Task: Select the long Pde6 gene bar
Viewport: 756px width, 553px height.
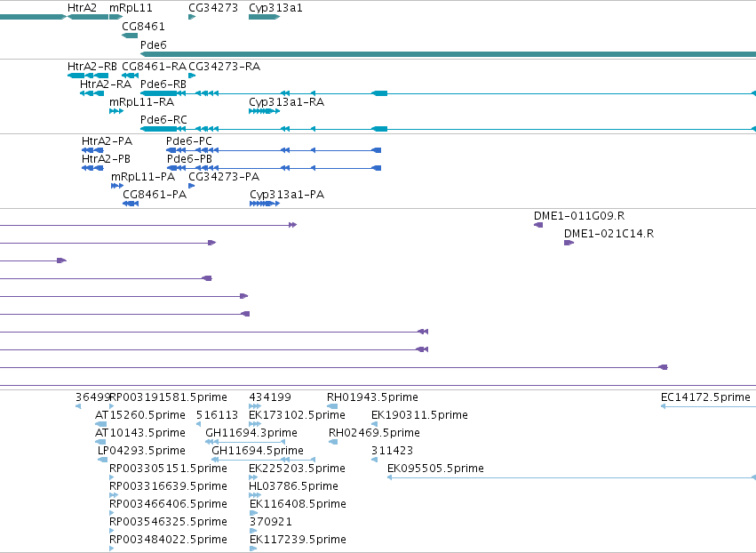Action: point(448,54)
